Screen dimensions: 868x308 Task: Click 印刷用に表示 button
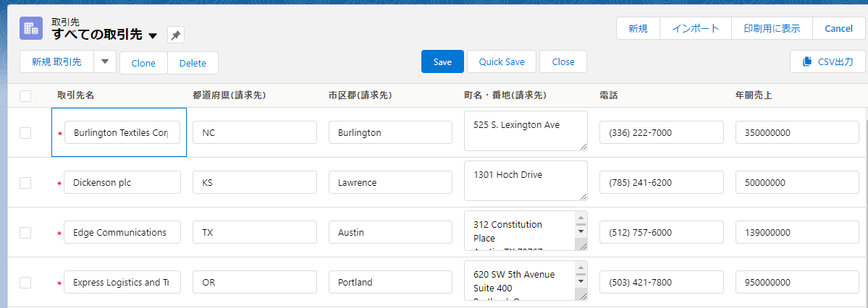(x=772, y=29)
